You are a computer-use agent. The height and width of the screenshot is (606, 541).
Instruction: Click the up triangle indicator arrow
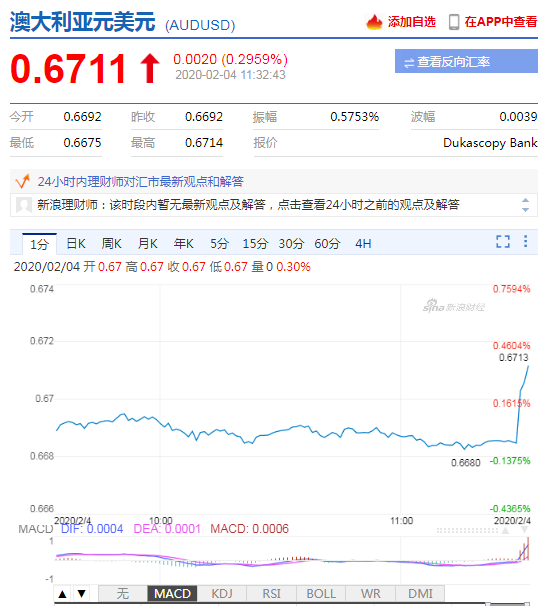[x=62, y=594]
